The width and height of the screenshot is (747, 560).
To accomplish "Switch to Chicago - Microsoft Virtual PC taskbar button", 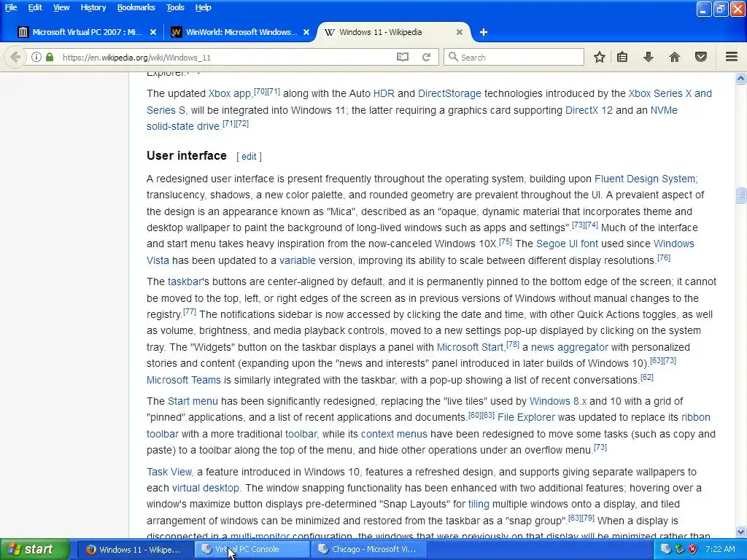I will (369, 550).
